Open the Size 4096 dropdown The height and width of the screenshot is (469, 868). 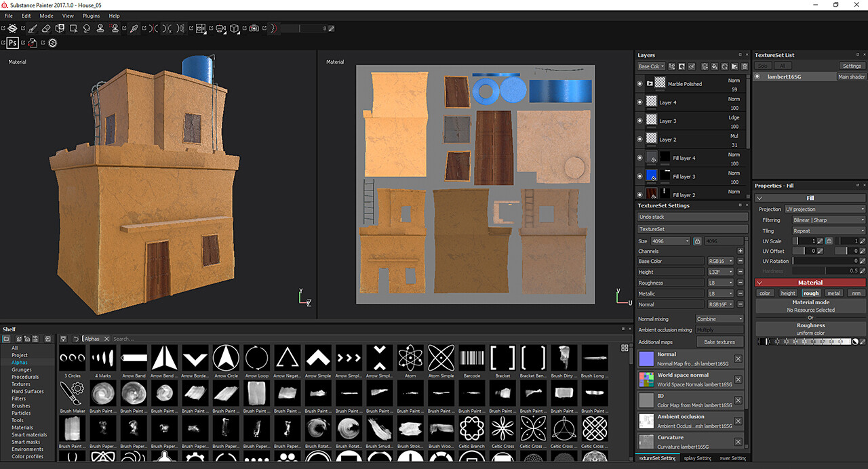tap(670, 241)
